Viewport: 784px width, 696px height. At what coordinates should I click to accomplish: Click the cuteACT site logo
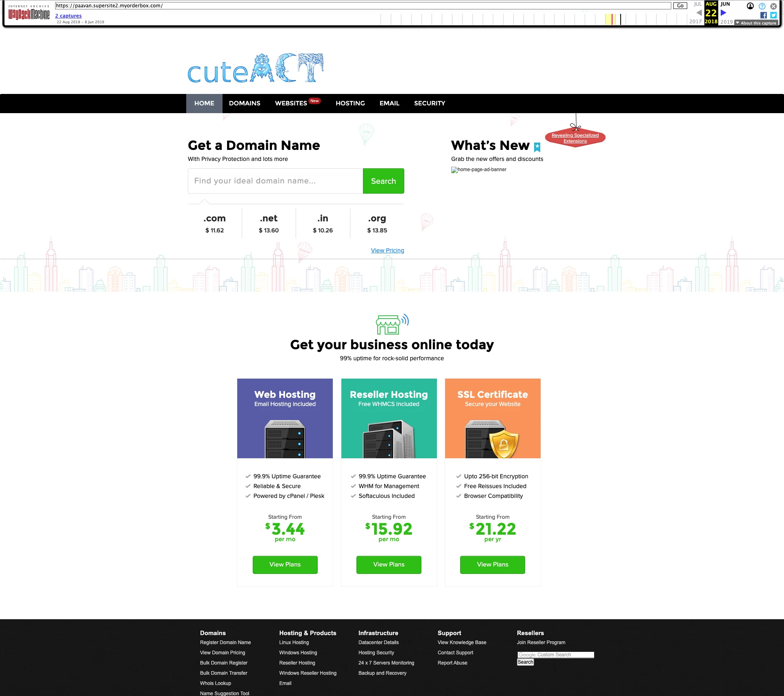point(255,69)
